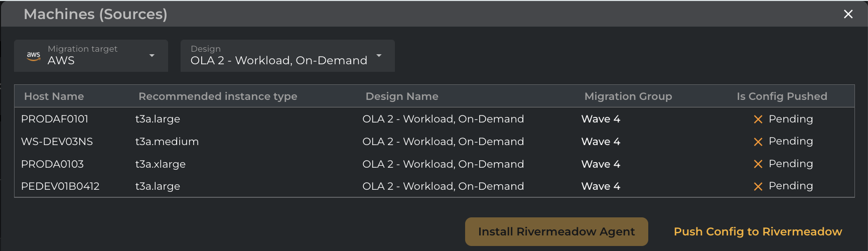Screen dimensions: 868x251
Task: Click pending X icon for WS-DEV03NS
Action: point(758,142)
